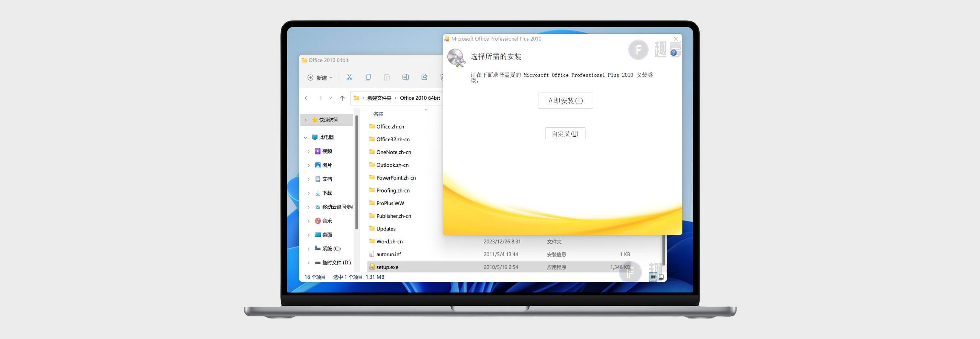Click Office 2010 64bit in the address breadcrumb
Screen dimensions: 980x339
click(420, 98)
